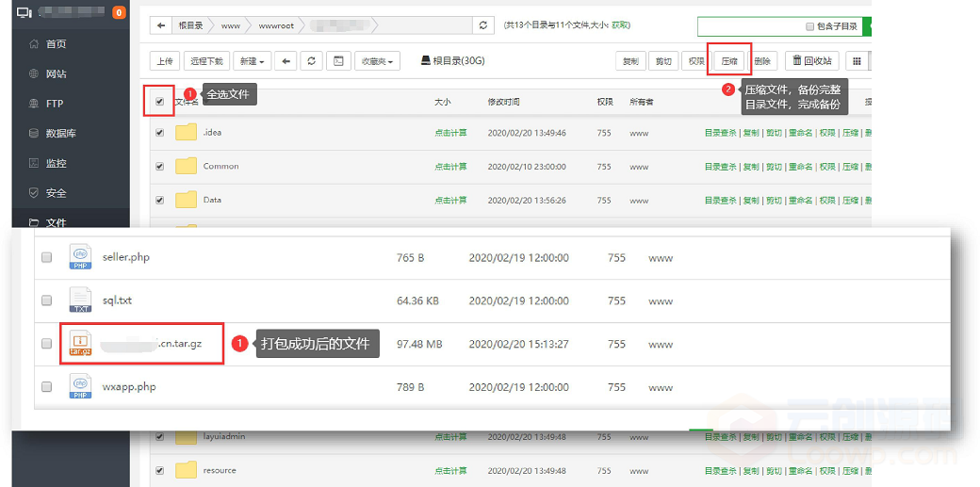Screen dimensions: 980x487
Task: Click the disk icon beside 根目录(30G)
Action: 426,60
